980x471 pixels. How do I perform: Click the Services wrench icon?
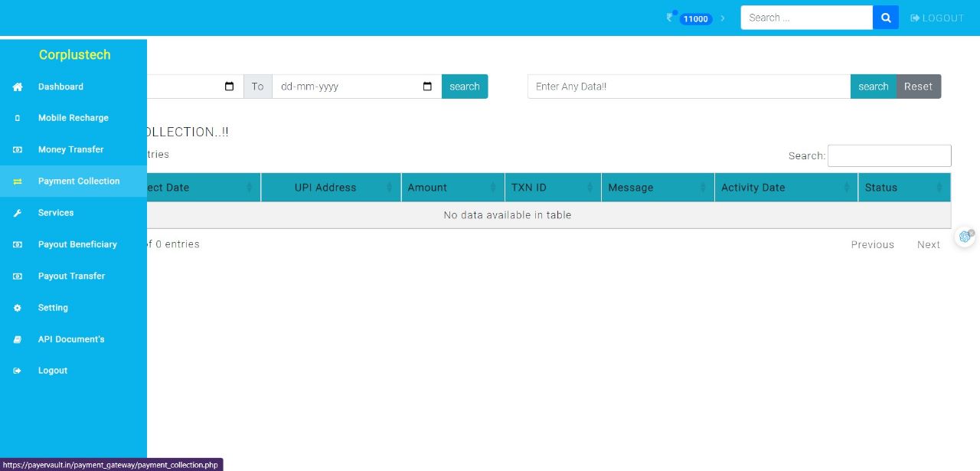(18, 213)
